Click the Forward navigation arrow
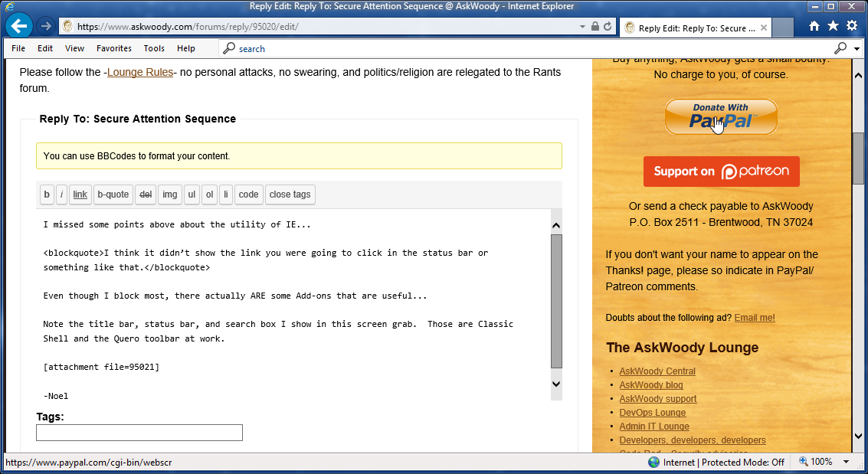This screenshot has width=868, height=474. [x=46, y=26]
